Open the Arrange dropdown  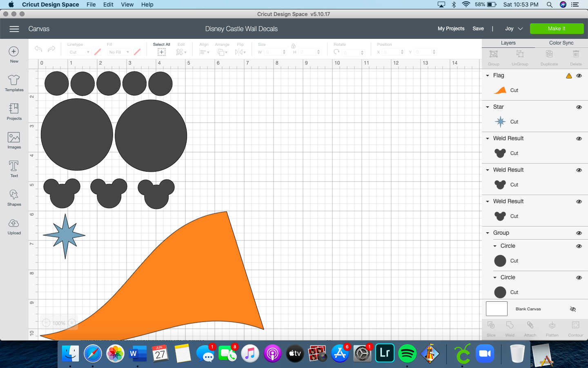[222, 52]
